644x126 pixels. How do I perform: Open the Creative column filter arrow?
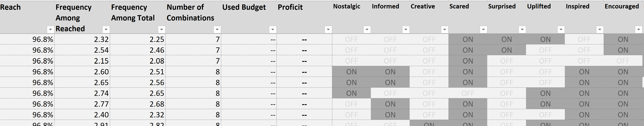coord(445,29)
